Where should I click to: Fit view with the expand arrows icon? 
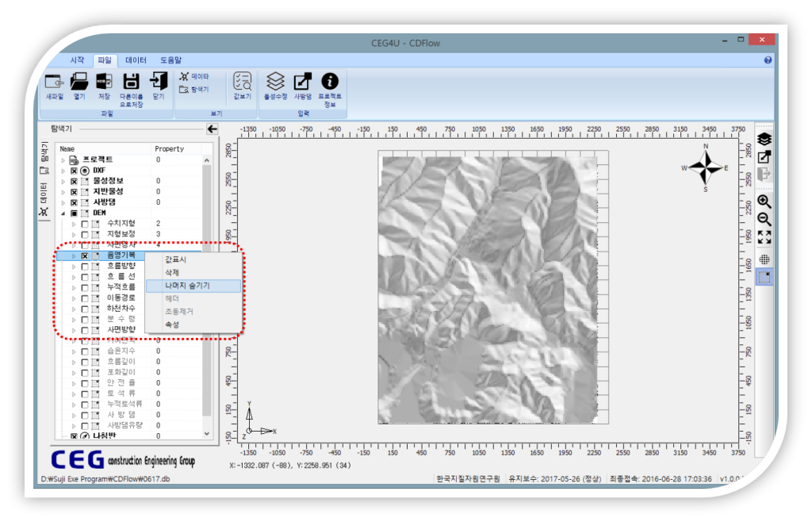click(764, 237)
